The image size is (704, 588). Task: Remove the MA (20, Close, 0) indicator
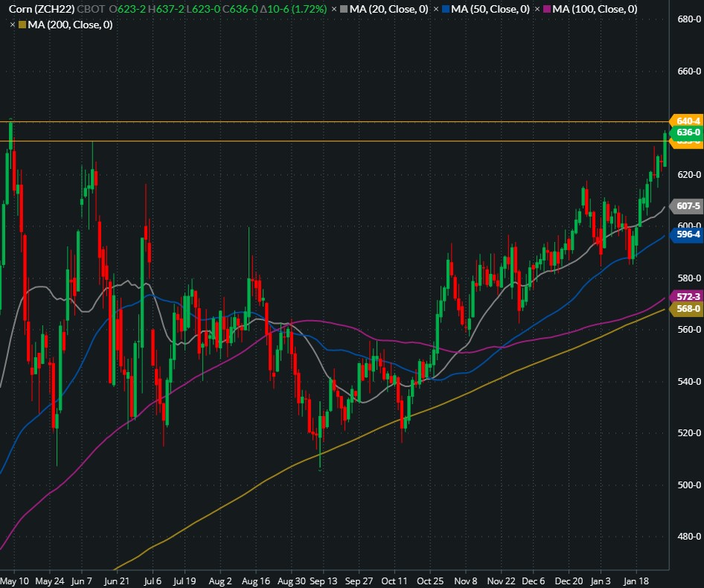(x=333, y=10)
